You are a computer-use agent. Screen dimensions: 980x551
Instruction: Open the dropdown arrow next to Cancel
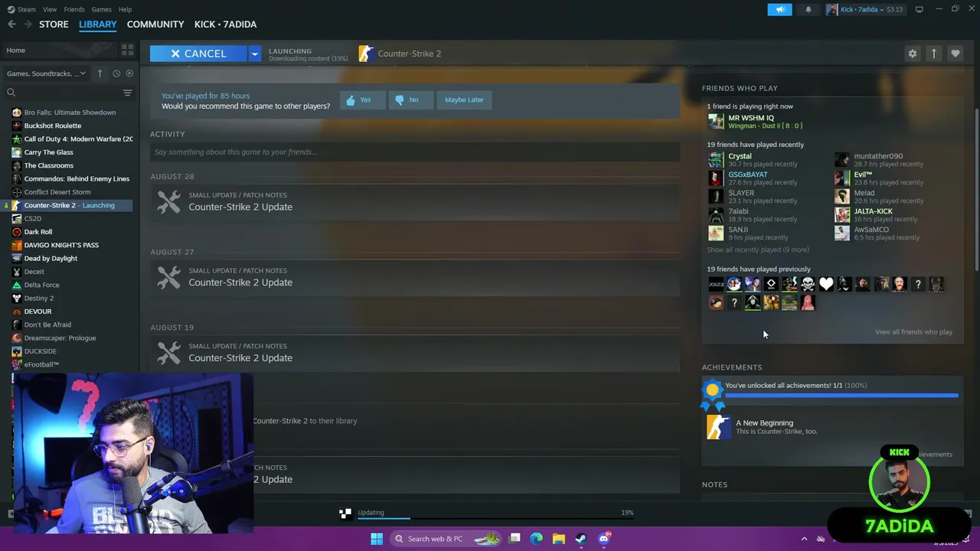254,54
